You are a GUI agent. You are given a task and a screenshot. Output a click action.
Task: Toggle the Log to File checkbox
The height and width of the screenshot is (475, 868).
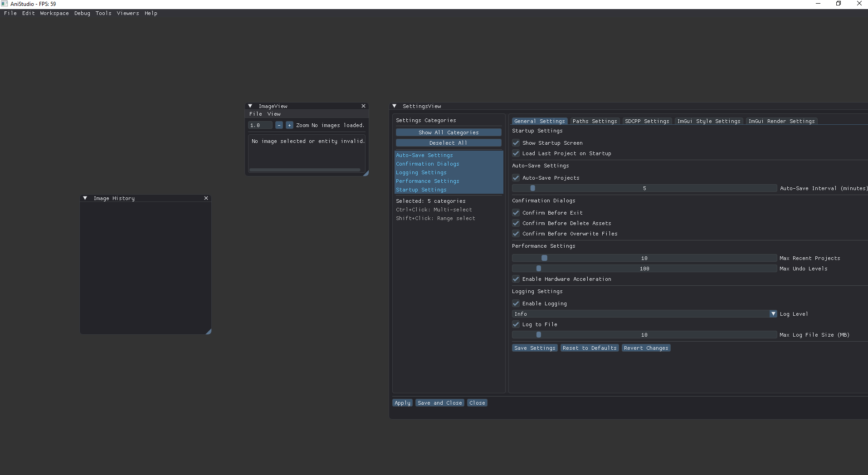516,324
